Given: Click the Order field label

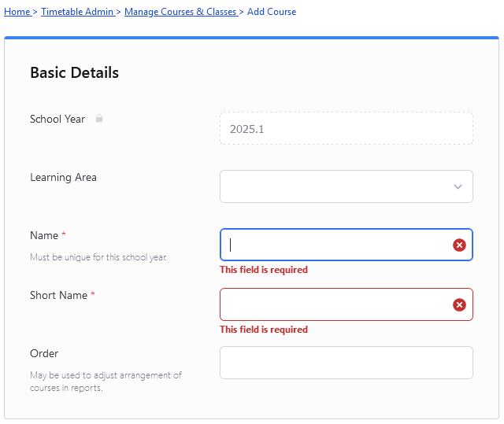Looking at the screenshot, I should [44, 353].
